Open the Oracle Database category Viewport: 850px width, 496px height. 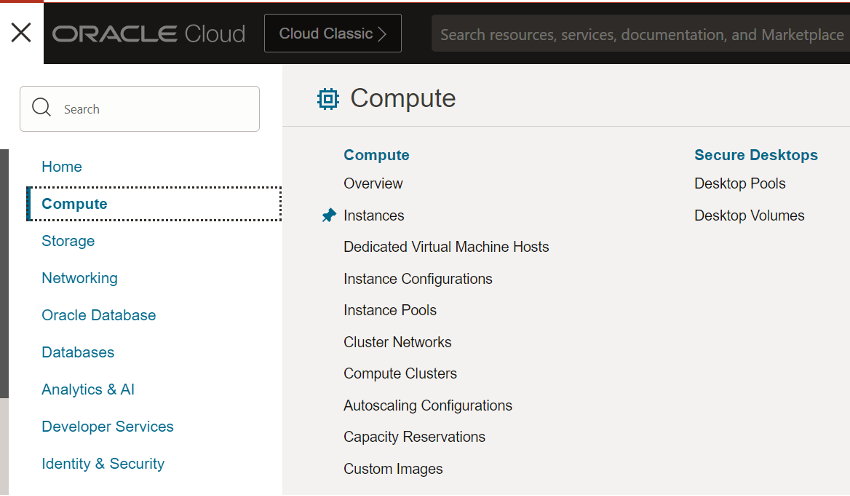(x=99, y=315)
